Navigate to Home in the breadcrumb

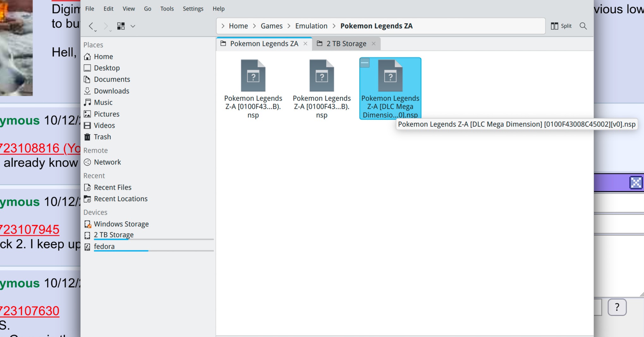pyautogui.click(x=238, y=26)
